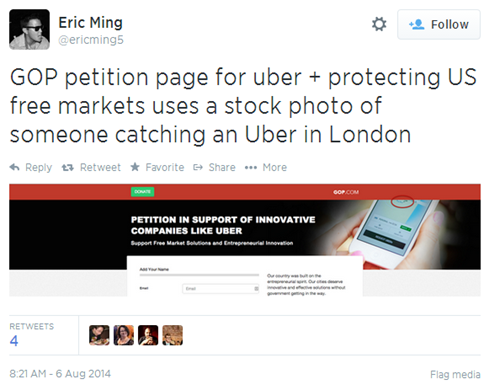View the retweets count of 4

pos(14,341)
